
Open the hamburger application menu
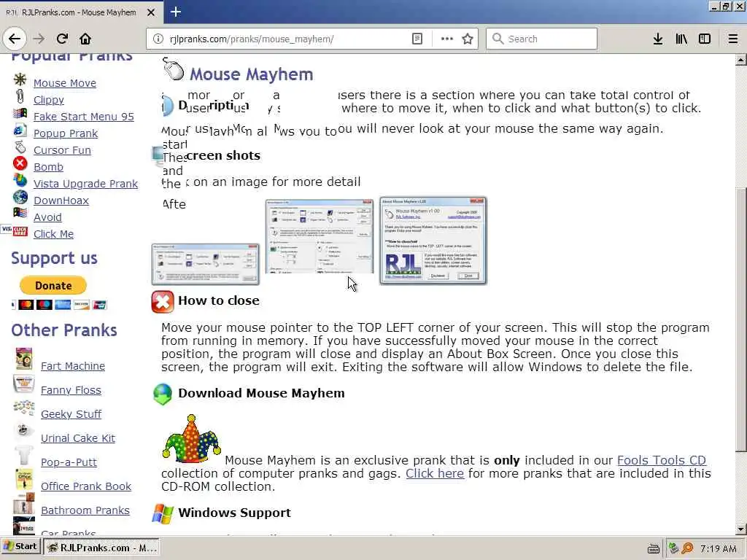(733, 39)
